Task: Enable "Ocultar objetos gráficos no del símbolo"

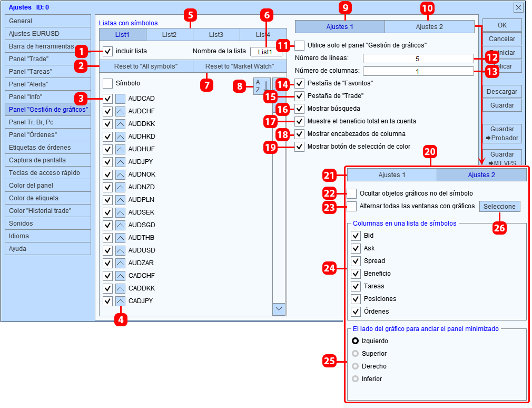Action: [351, 193]
